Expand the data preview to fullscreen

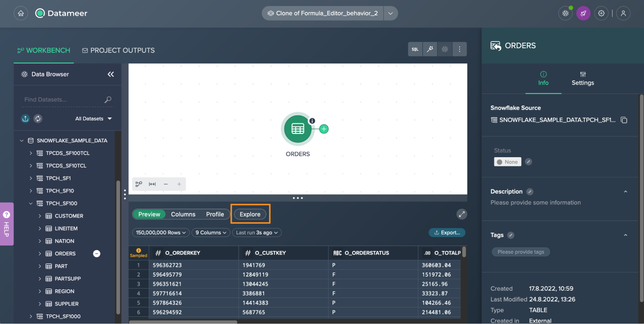pos(462,214)
